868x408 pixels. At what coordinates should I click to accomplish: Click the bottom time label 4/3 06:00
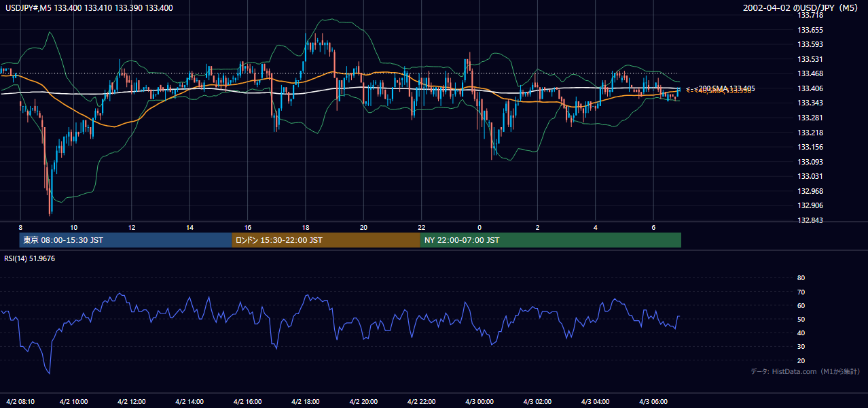pyautogui.click(x=653, y=401)
